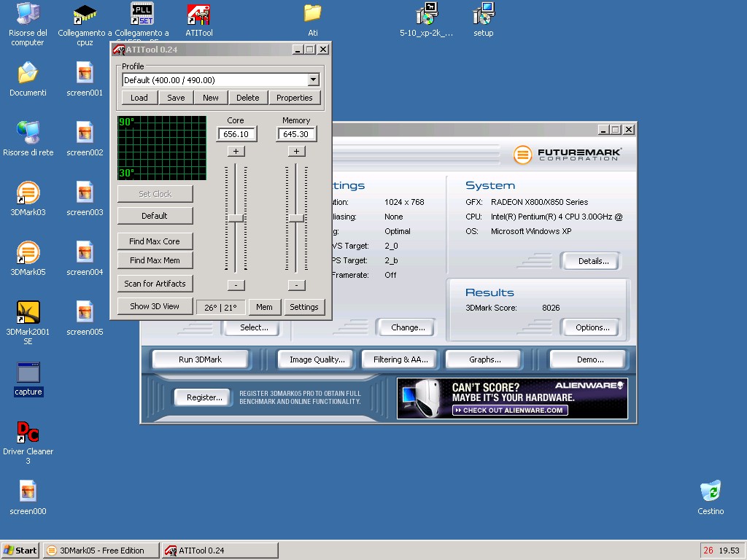
Task: Click the Mem button in ATITool
Action: click(264, 307)
